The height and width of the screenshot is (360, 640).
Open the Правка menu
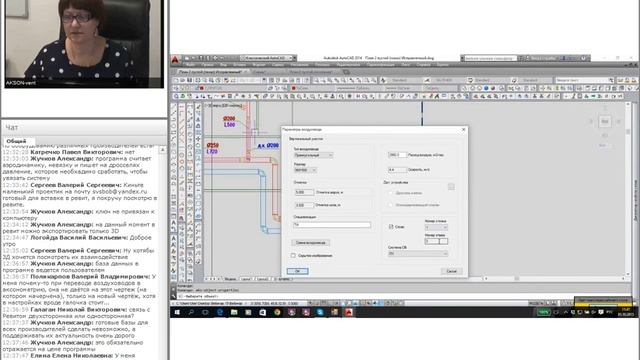click(x=207, y=65)
